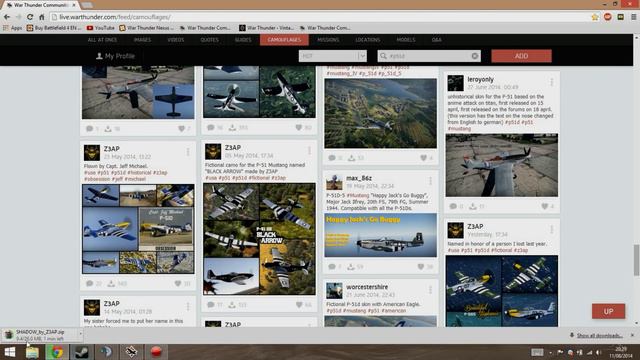Open the YouTube bookmark
This screenshot has height=360, width=640.
[100, 28]
